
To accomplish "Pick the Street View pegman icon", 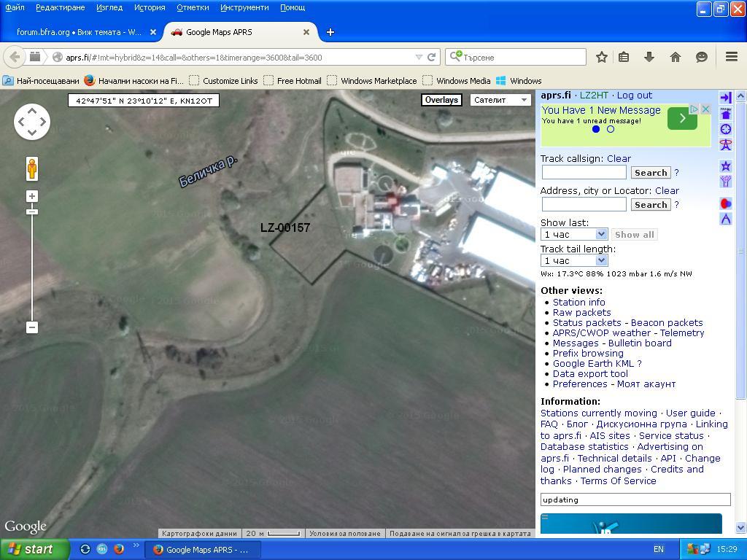I will pyautogui.click(x=32, y=168).
